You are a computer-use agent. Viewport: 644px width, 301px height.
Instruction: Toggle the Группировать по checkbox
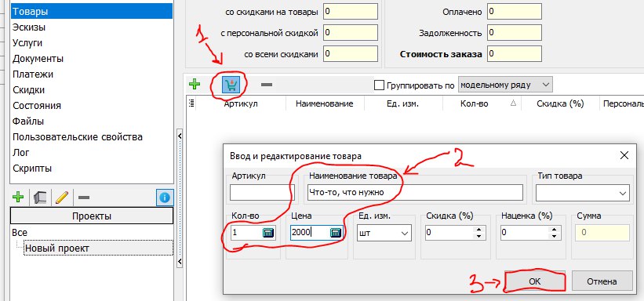[379, 85]
